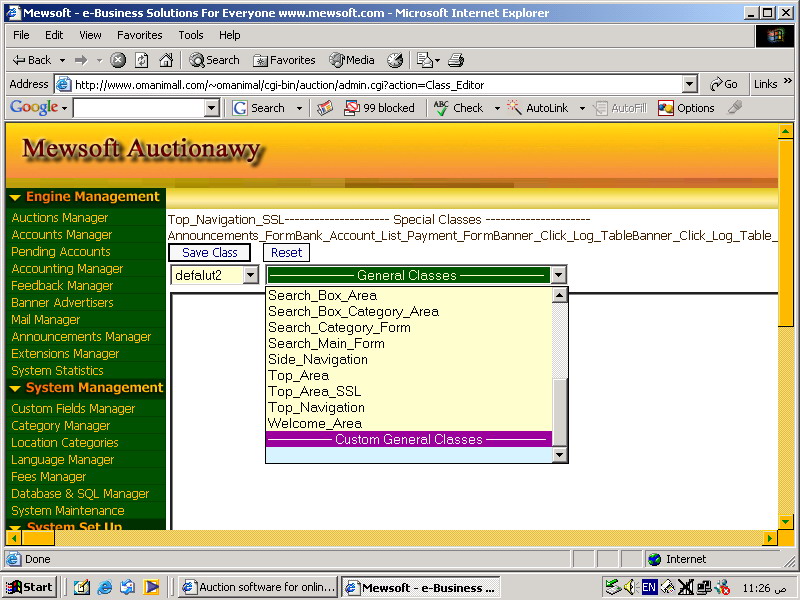Go to the Home page icon
800x600 pixels.
click(x=166, y=60)
